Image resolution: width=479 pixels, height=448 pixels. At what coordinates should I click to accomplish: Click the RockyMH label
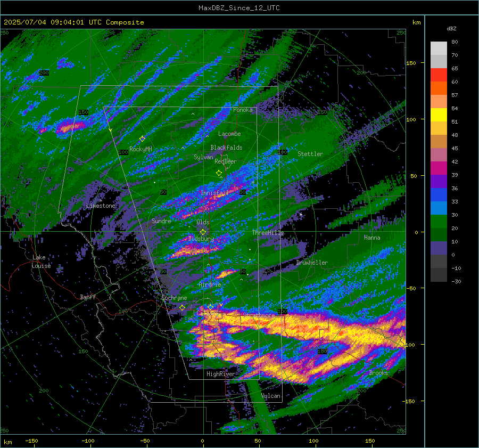(141, 149)
